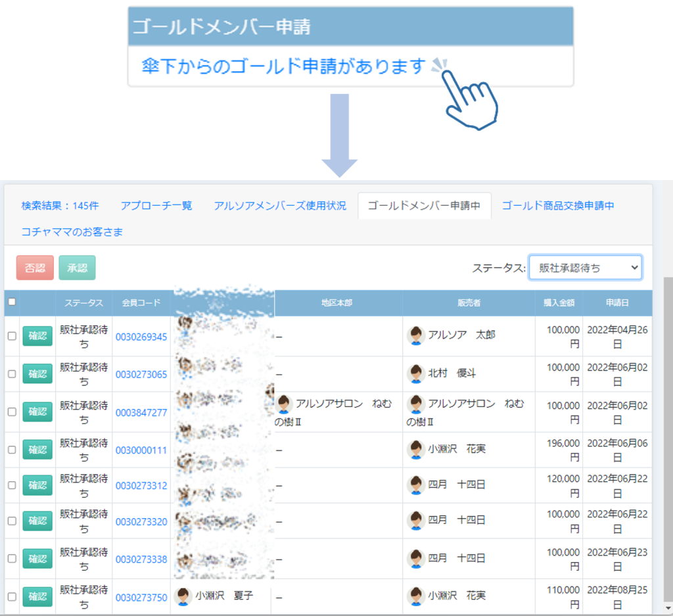The height and width of the screenshot is (616, 673).
Task: Open 傘下からのゴールド申請があります link
Action: [x=284, y=66]
